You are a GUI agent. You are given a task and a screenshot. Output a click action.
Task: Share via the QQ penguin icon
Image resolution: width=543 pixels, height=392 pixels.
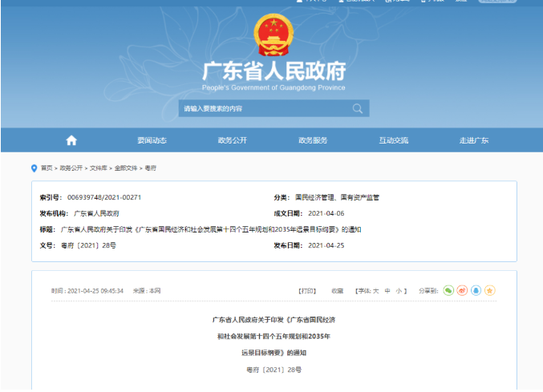click(476, 290)
